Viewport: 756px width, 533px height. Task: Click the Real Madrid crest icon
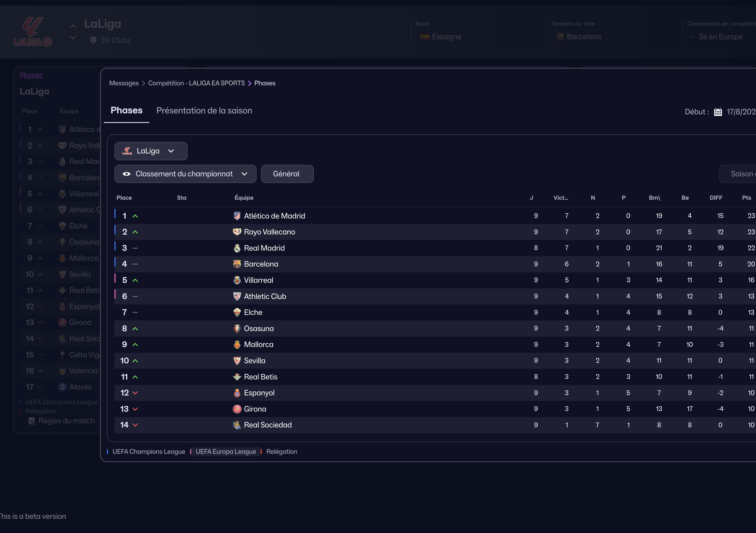tap(237, 248)
